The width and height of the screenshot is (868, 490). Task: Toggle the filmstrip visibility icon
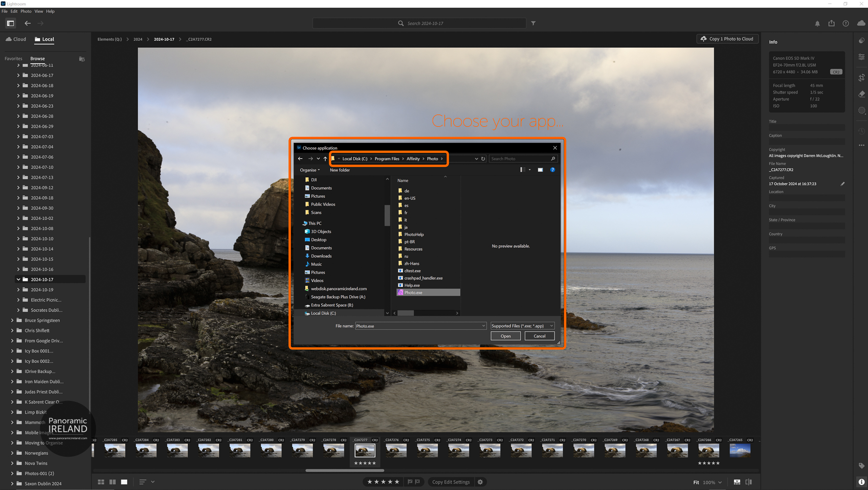pos(737,482)
